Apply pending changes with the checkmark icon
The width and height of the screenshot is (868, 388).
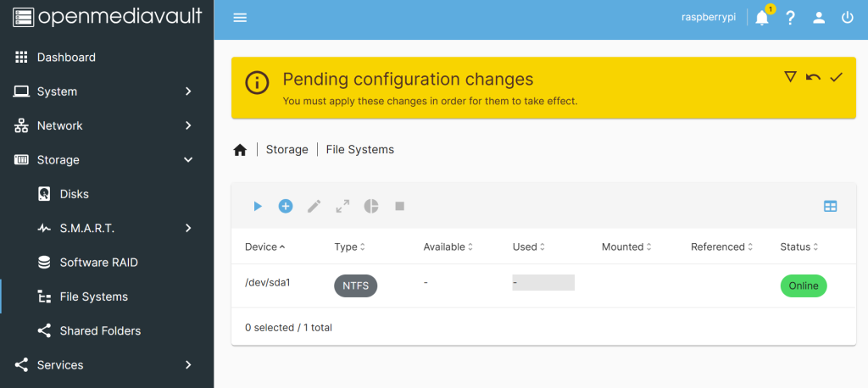coord(836,77)
